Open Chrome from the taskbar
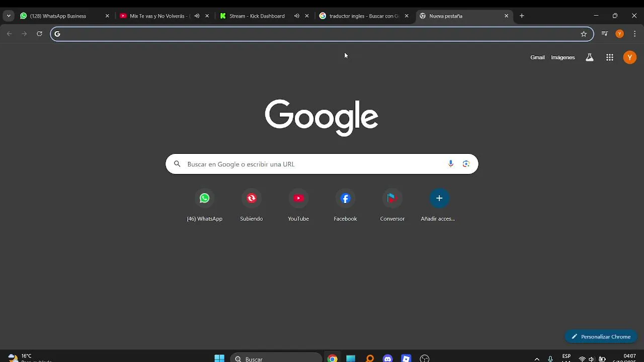 click(333, 358)
